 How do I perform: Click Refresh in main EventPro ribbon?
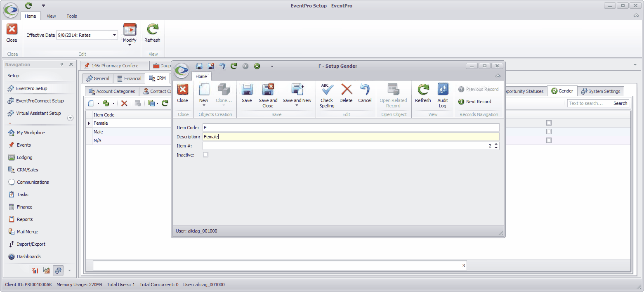[152, 33]
